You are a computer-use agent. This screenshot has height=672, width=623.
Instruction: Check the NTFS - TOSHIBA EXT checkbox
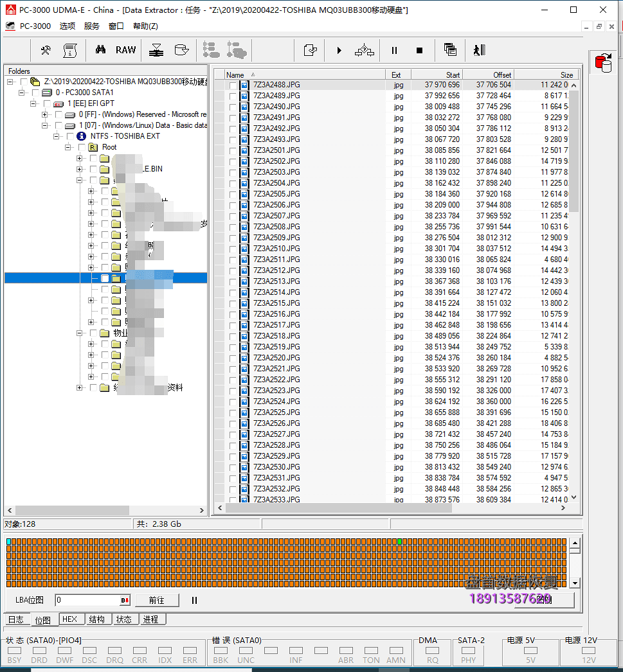pyautogui.click(x=70, y=136)
